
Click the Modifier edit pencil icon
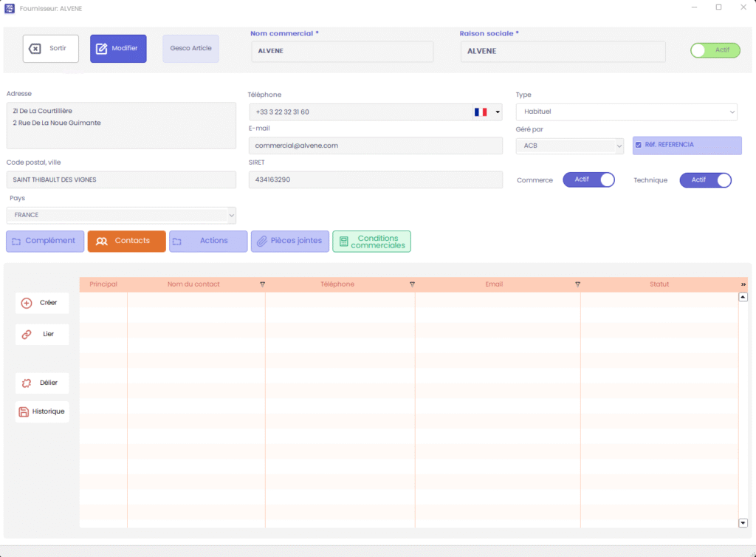pyautogui.click(x=101, y=49)
